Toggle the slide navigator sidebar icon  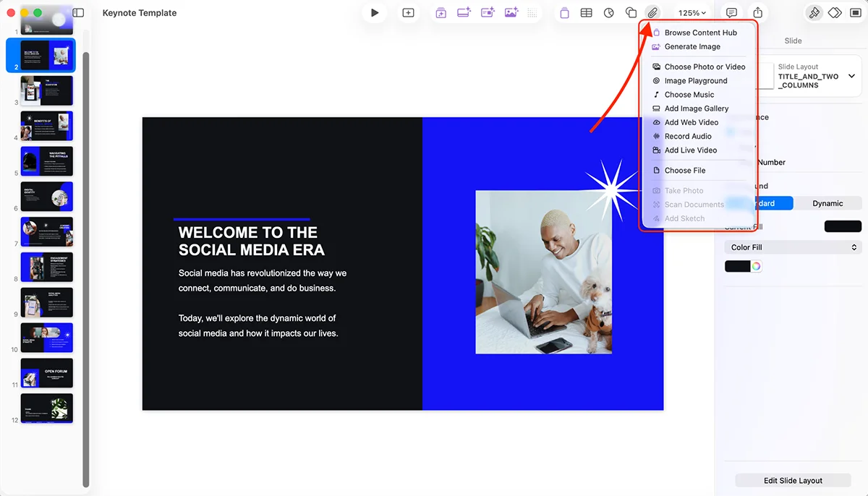[x=78, y=13]
